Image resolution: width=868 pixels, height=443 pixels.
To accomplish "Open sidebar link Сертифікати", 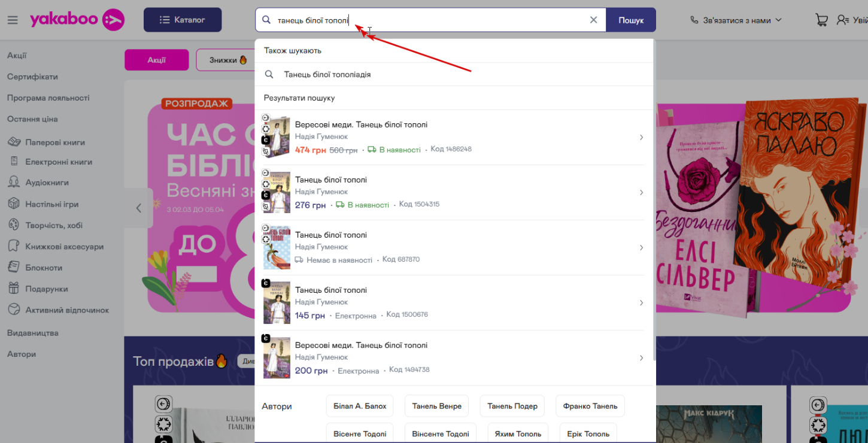I will click(32, 77).
